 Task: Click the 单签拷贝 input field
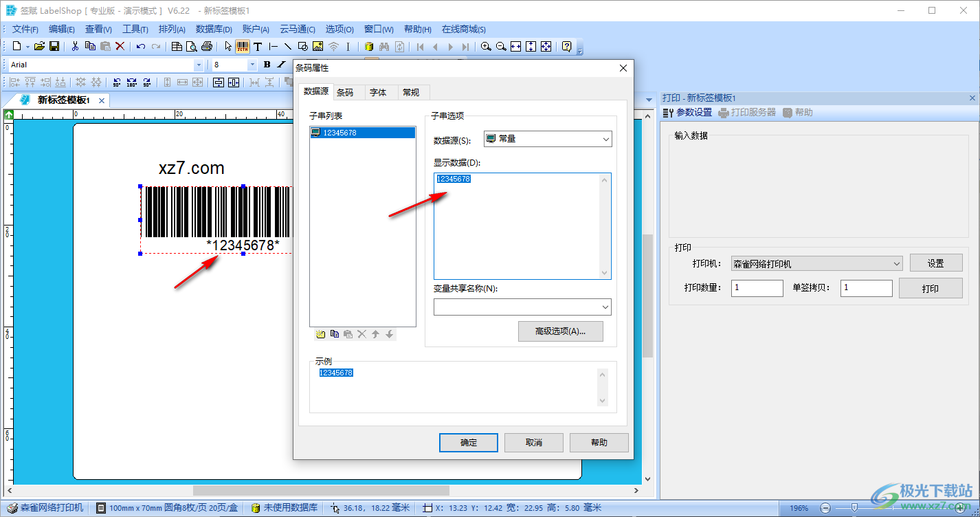(867, 288)
